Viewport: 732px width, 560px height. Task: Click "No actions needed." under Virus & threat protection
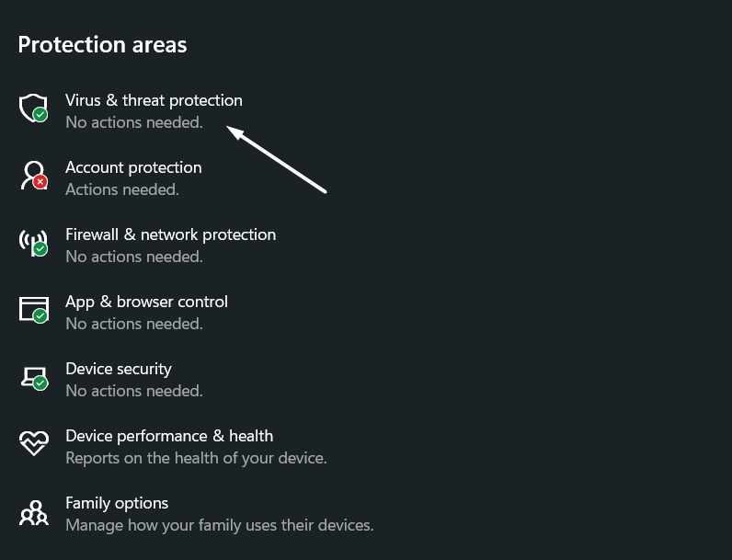point(134,122)
